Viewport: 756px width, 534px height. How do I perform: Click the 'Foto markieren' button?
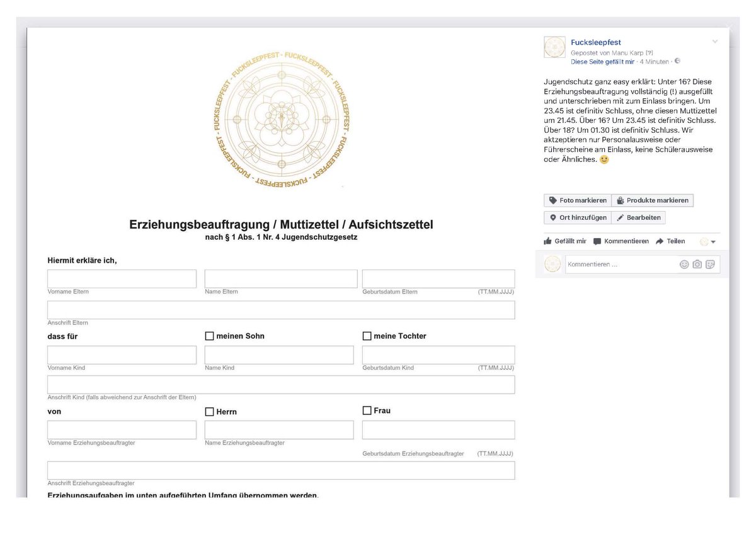click(x=578, y=200)
